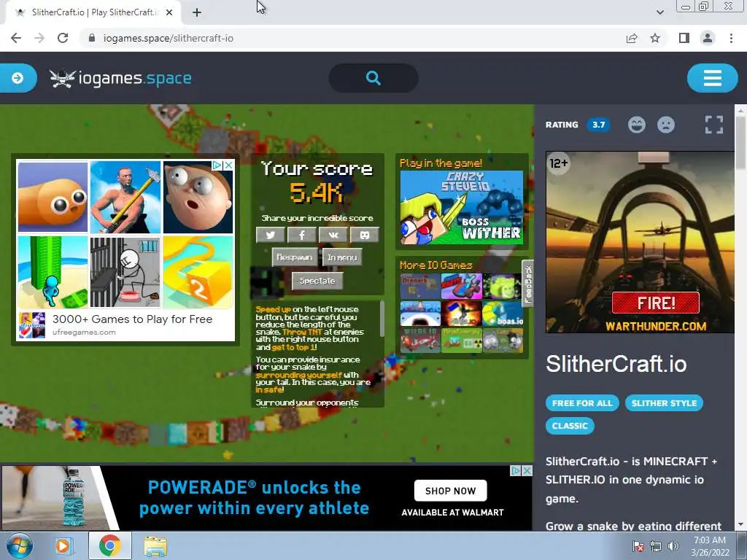Click the network tray icon

coord(656,546)
